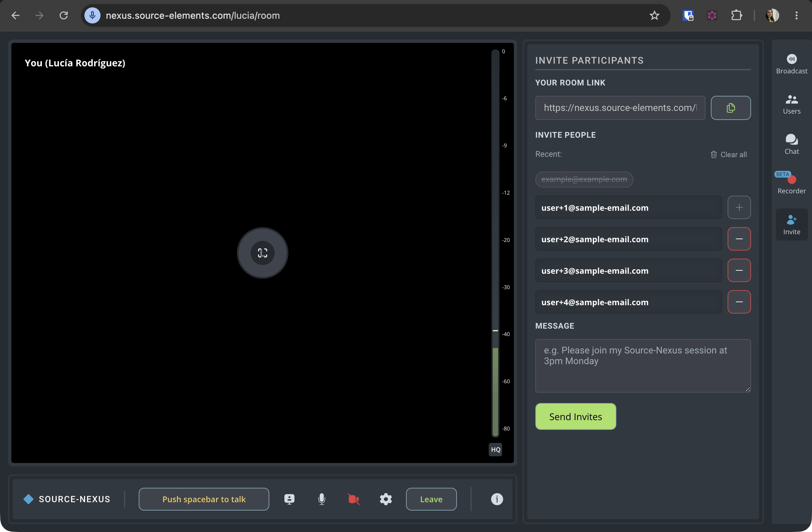Open the Bitwarden extension icon

pos(687,15)
